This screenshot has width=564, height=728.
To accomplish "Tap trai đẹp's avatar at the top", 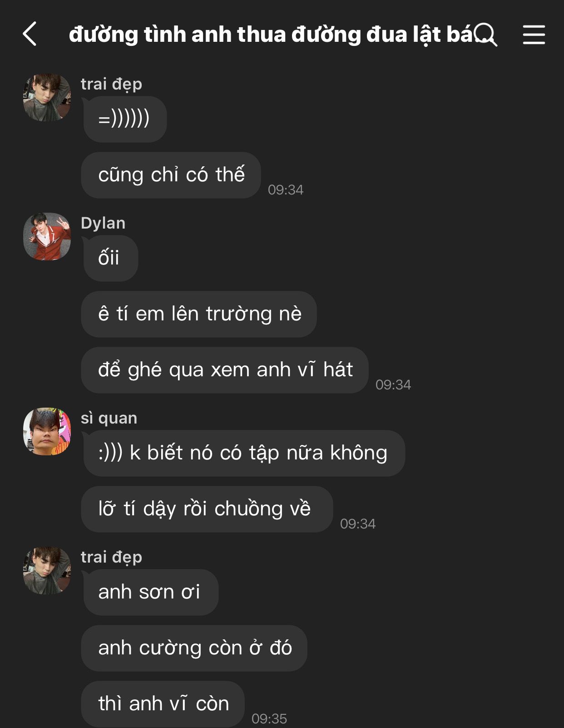I will (x=47, y=97).
